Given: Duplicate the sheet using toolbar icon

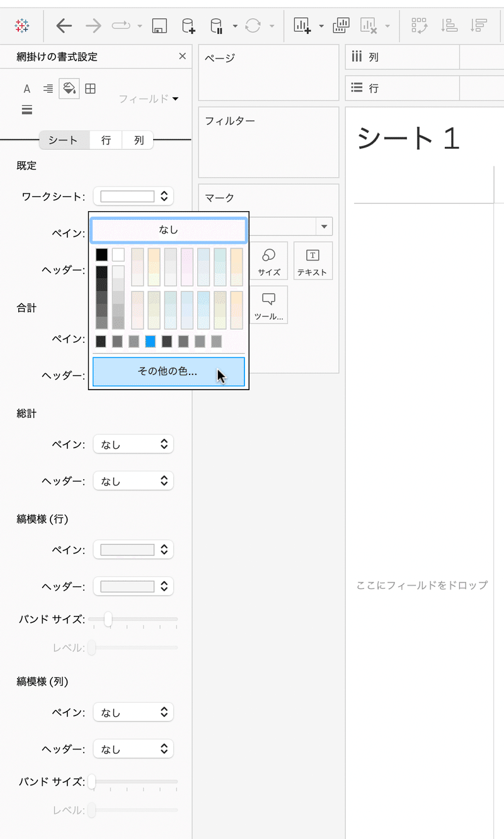Looking at the screenshot, I should pyautogui.click(x=341, y=25).
